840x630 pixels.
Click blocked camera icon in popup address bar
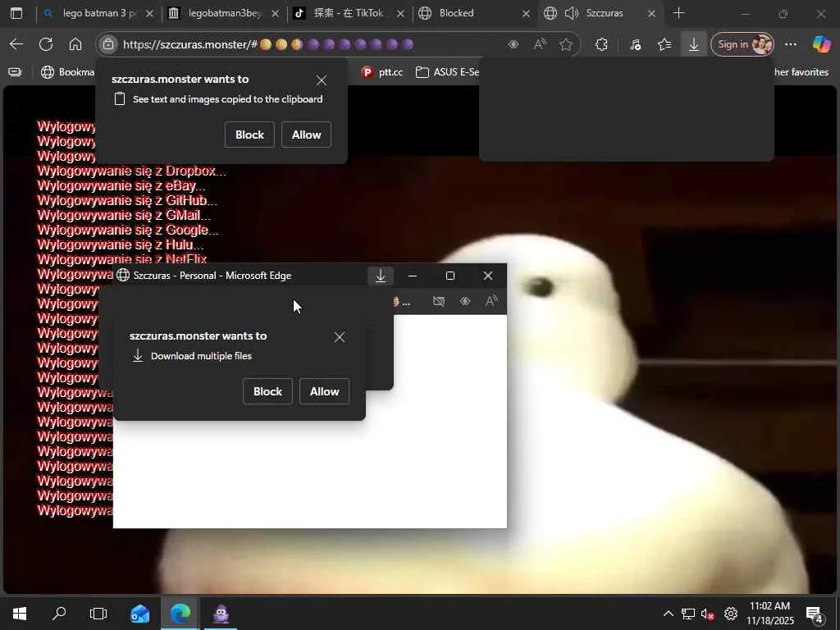click(x=439, y=302)
